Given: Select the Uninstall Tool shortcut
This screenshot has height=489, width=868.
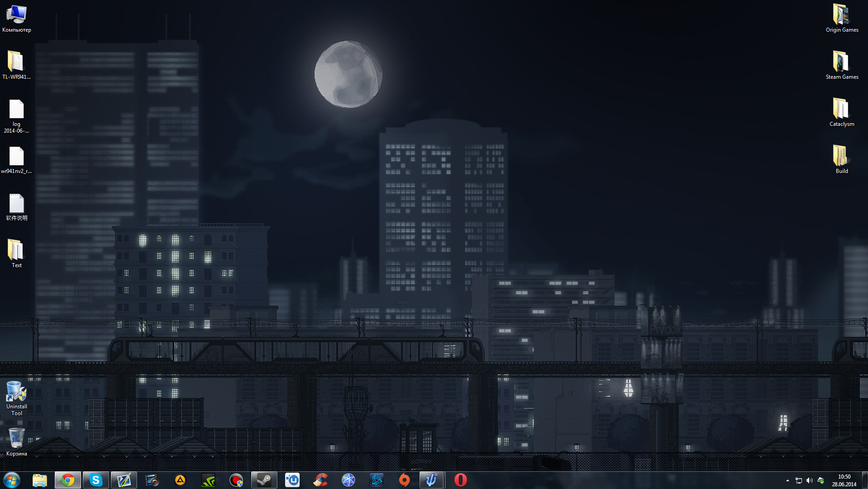Looking at the screenshot, I should pyautogui.click(x=17, y=398).
